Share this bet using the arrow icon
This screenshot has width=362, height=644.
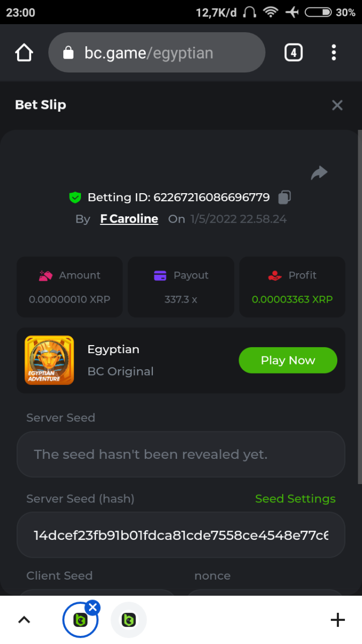pos(319,173)
